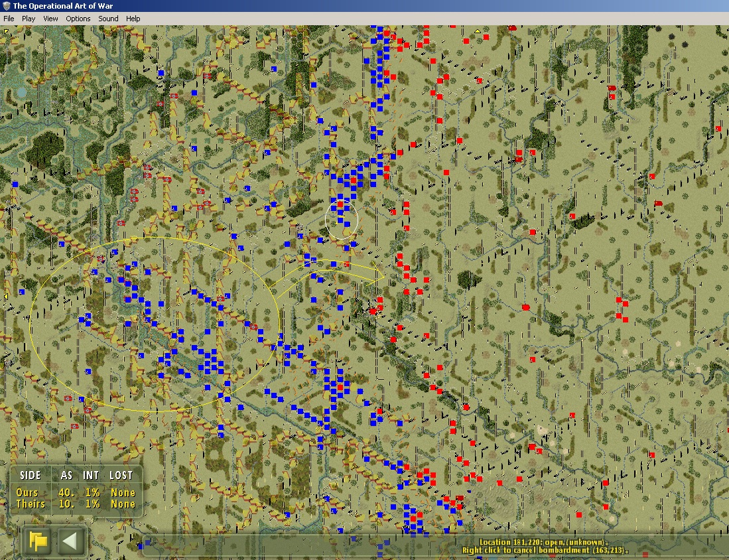Click the "INT" column header
729x560 pixels.
tap(91, 475)
